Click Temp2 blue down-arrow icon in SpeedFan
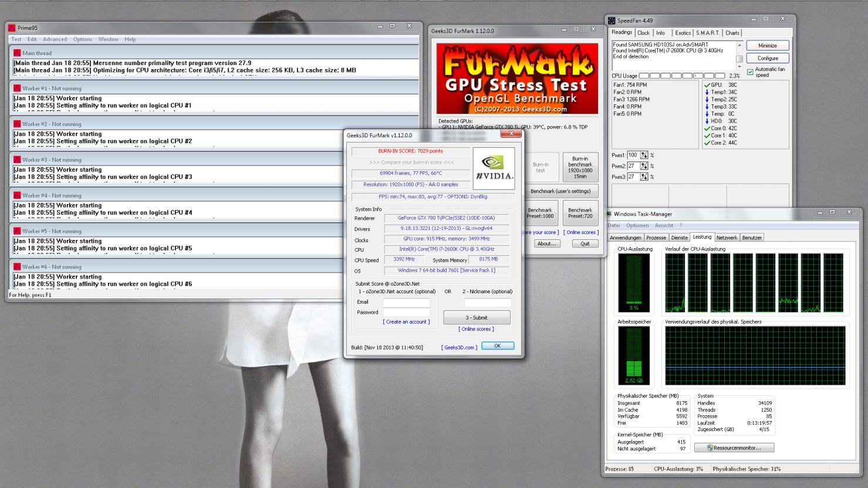Screen dimensions: 868x488 (707, 99)
